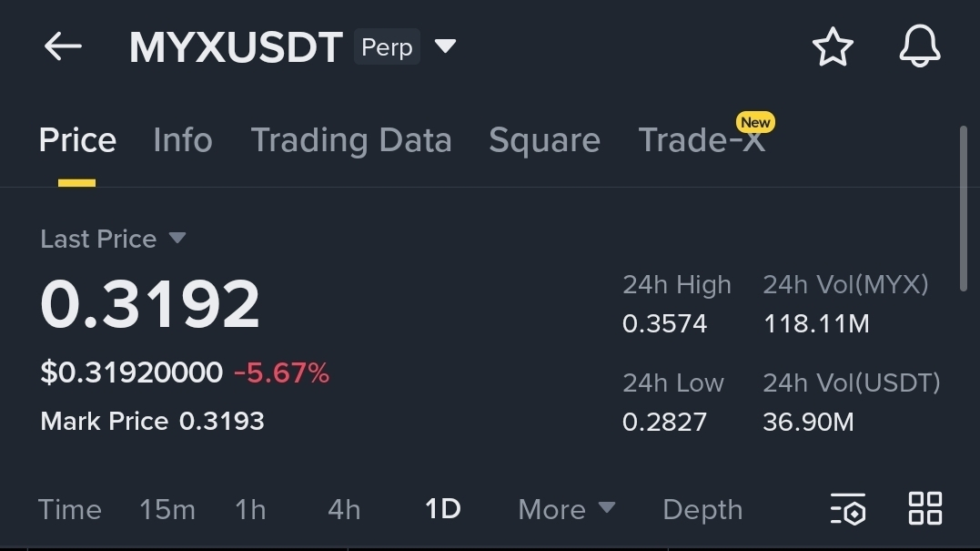Screen dimensions: 980x551
Task: Open chart indicator settings icon
Action: (x=848, y=508)
